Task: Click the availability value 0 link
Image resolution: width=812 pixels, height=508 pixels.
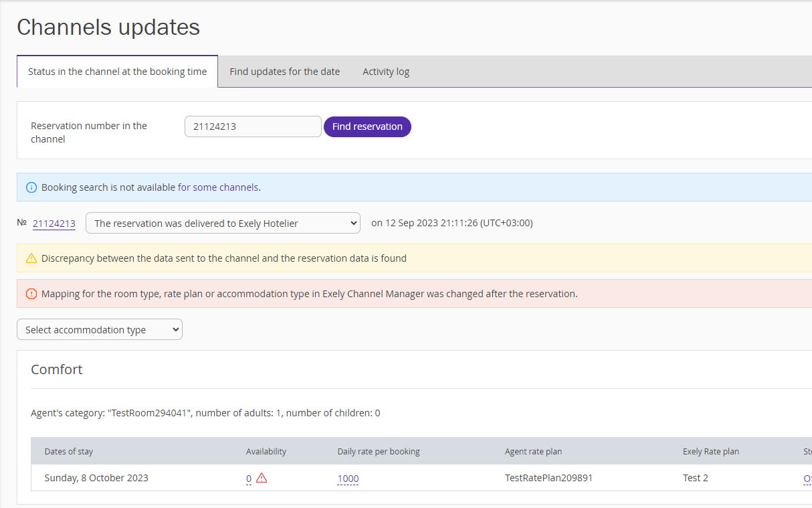Action: pos(249,479)
